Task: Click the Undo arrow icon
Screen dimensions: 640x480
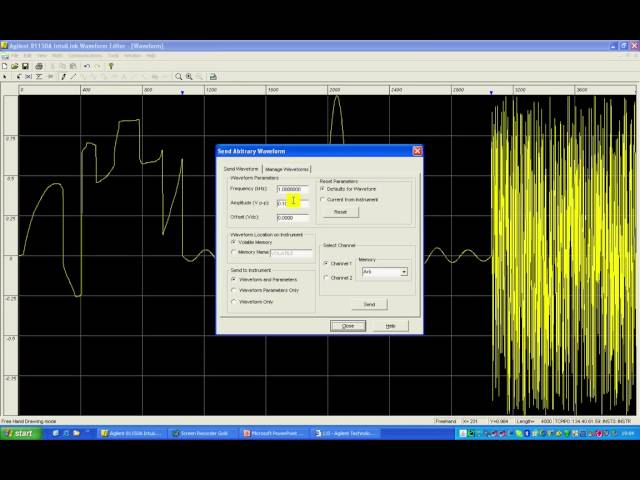Action: pyautogui.click(x=87, y=66)
